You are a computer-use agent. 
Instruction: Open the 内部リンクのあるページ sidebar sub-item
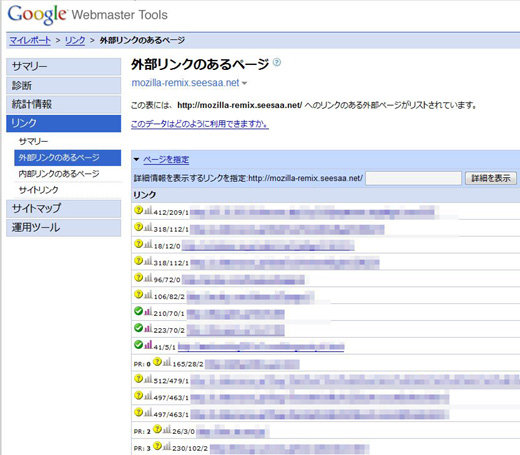click(x=59, y=174)
